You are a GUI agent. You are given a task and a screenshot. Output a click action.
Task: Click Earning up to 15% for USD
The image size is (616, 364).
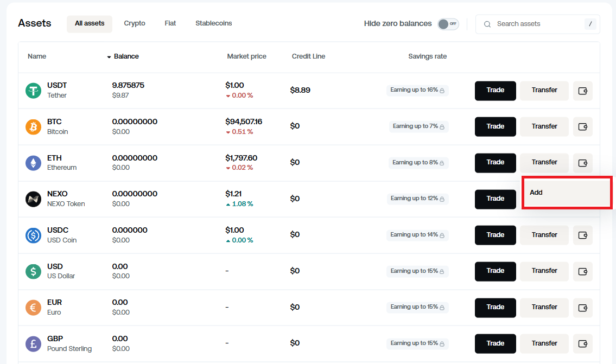pos(417,271)
